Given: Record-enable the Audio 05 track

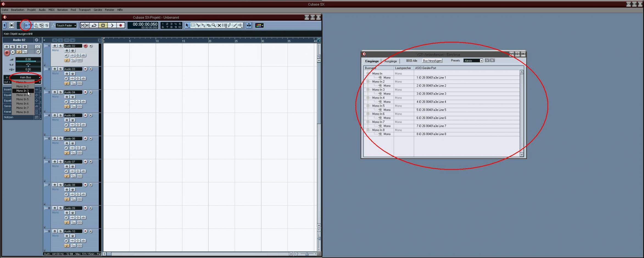Looking at the screenshot, I should (x=85, y=115).
